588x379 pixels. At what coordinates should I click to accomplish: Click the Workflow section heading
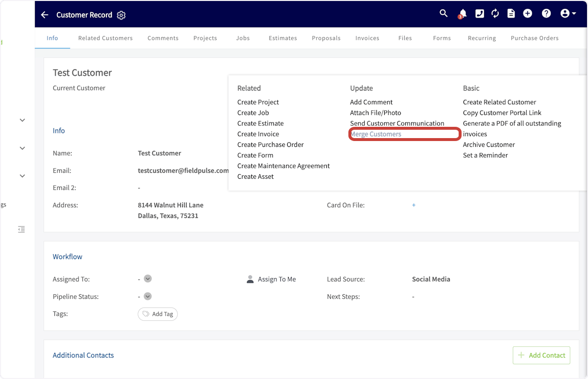click(68, 257)
